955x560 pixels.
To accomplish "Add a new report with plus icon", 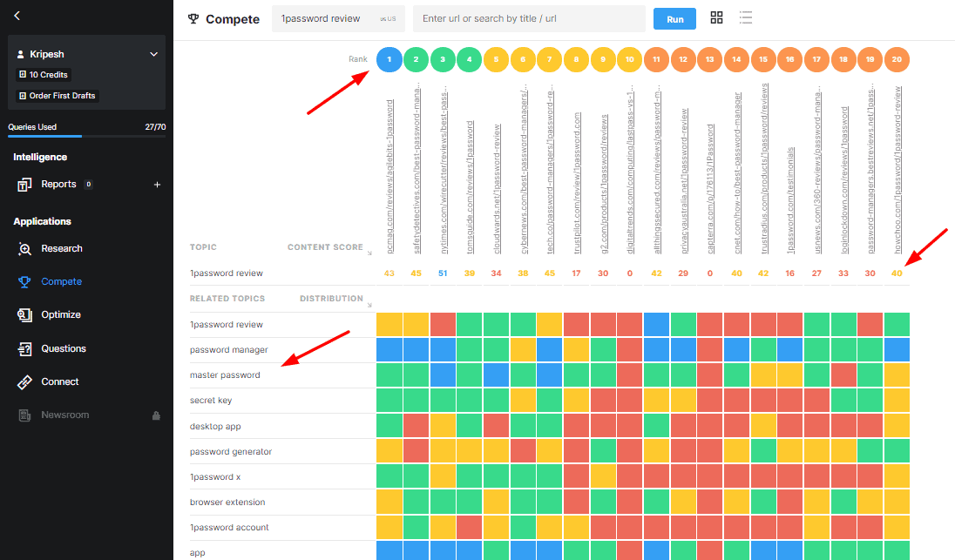I will (157, 185).
